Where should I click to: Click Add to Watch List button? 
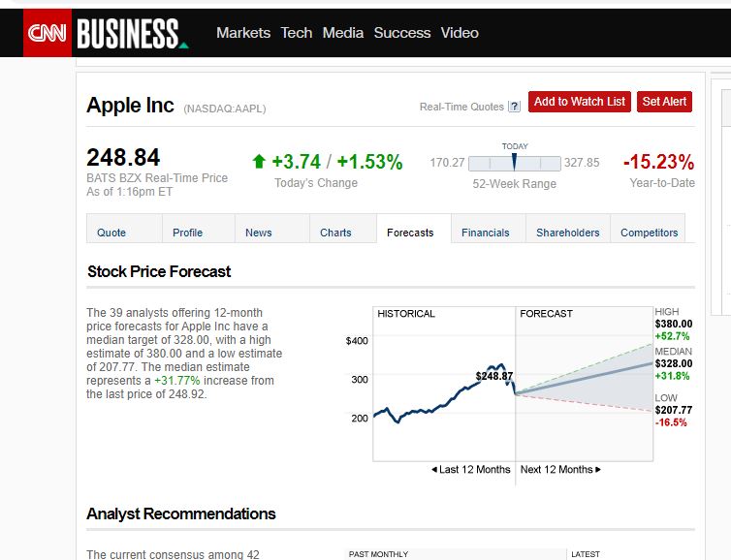pos(580,102)
